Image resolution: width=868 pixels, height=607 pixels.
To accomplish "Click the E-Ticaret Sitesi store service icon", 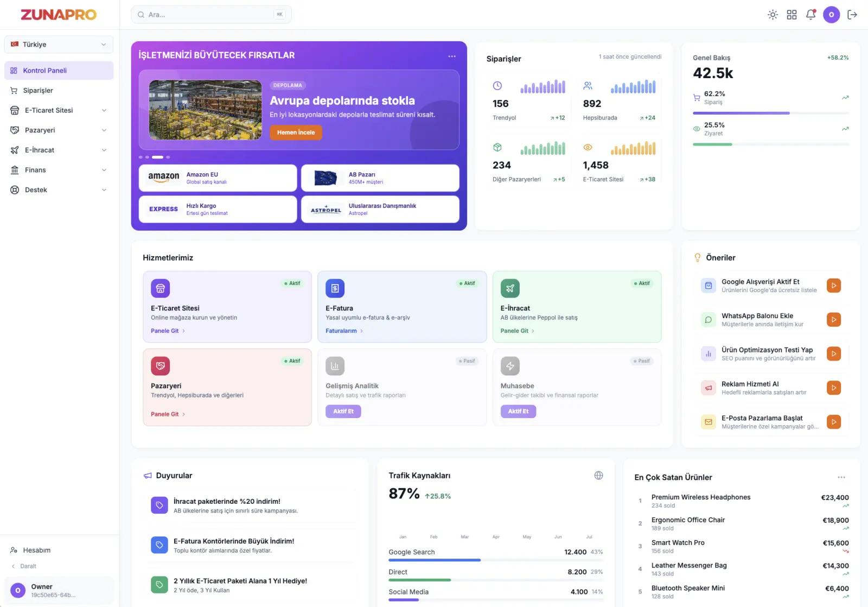I will click(160, 288).
